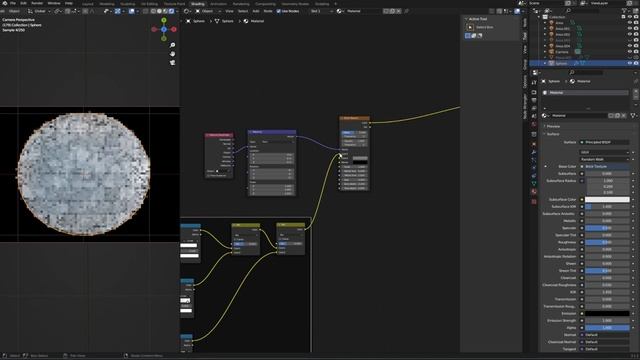Open the Window menu
This screenshot has height=360, width=640.
coord(54,3)
